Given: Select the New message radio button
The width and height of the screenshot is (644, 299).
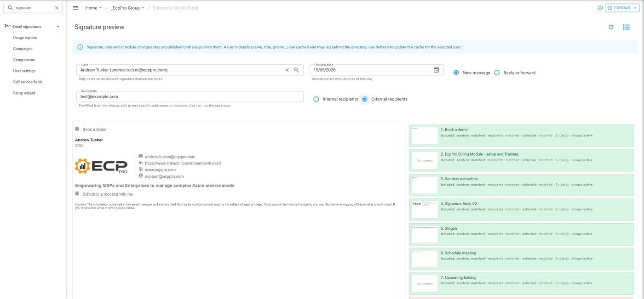Looking at the screenshot, I should pos(456,73).
